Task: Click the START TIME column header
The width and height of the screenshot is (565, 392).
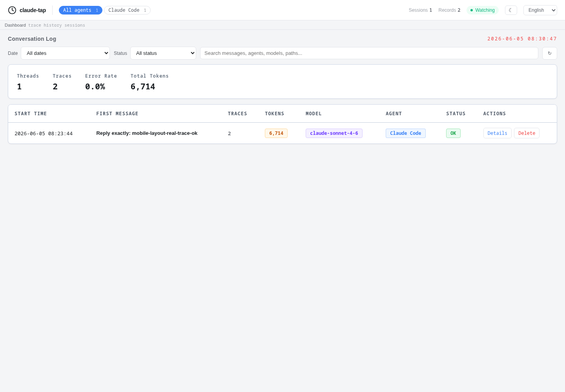Action: pyautogui.click(x=31, y=114)
